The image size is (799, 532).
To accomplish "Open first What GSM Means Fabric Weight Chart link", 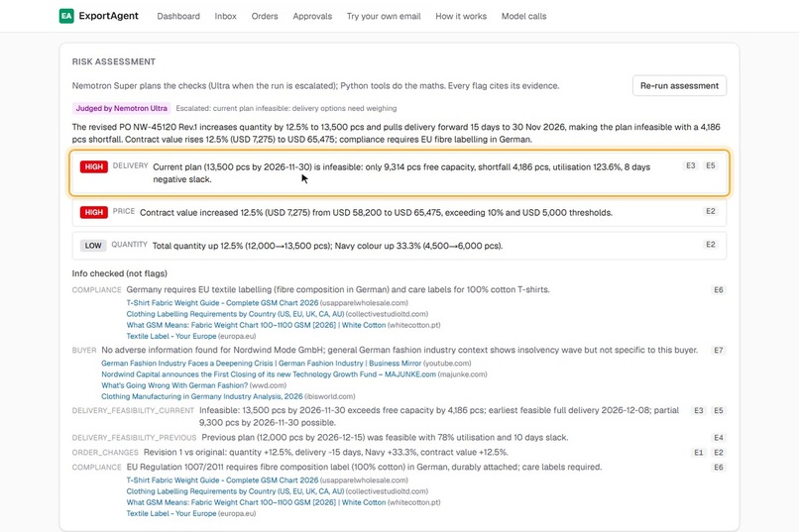I will (x=256, y=325).
